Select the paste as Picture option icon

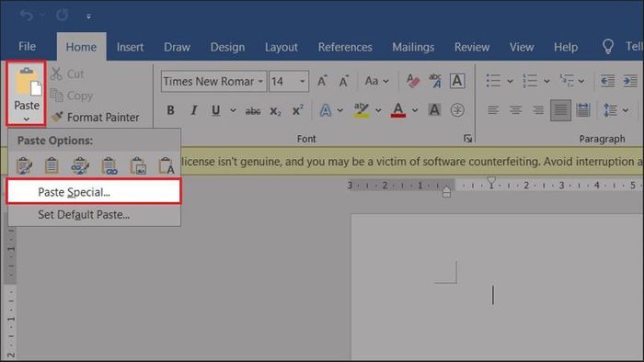tap(138, 165)
